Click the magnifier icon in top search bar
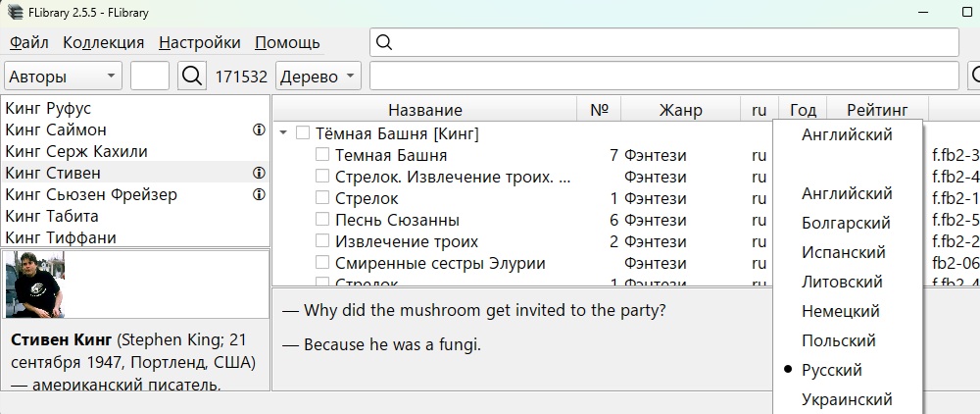 (385, 42)
